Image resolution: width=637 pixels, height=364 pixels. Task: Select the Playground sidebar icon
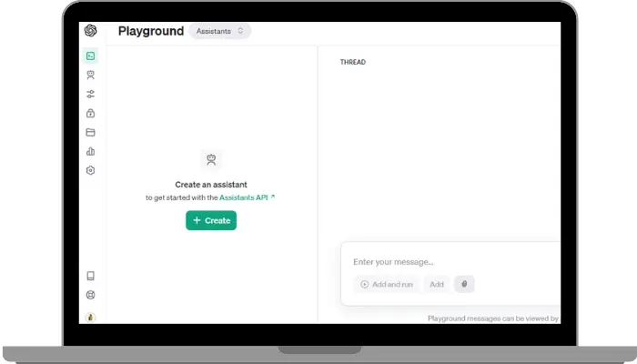tap(91, 56)
